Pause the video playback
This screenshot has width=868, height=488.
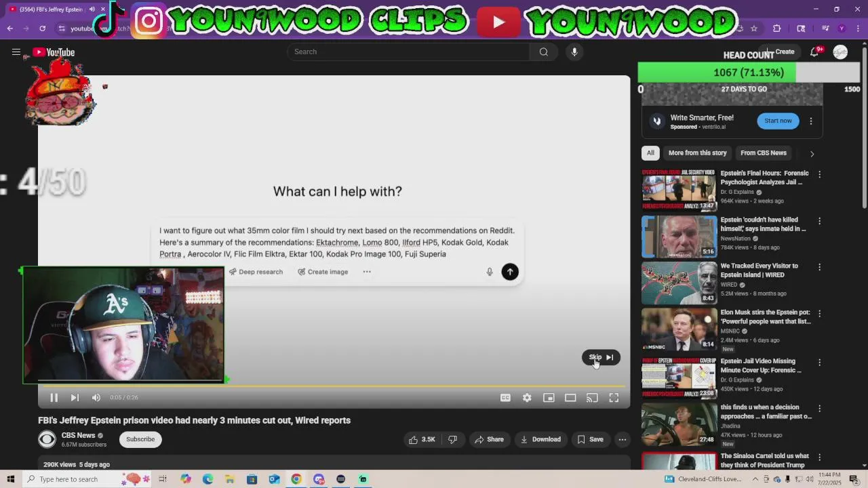(x=54, y=398)
